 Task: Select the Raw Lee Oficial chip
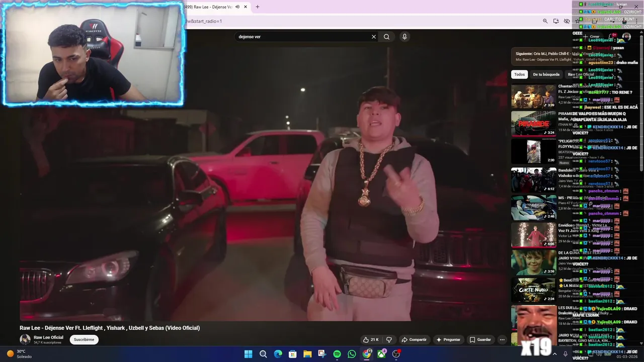pos(581,74)
